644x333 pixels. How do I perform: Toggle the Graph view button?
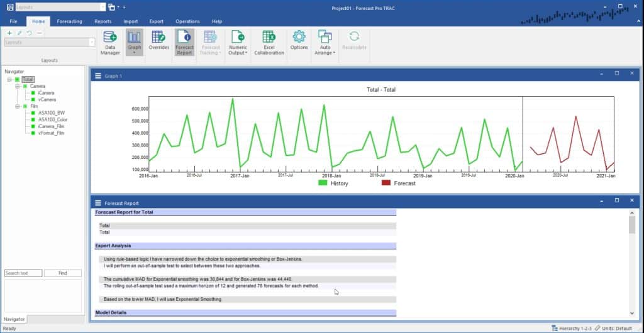pyautogui.click(x=134, y=41)
